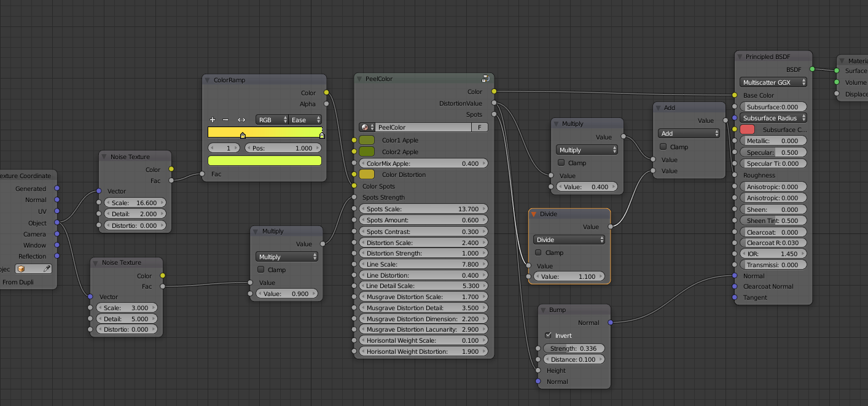Collapse the PeelColor node
Image resolution: width=868 pixels, height=406 pixels.
359,79
